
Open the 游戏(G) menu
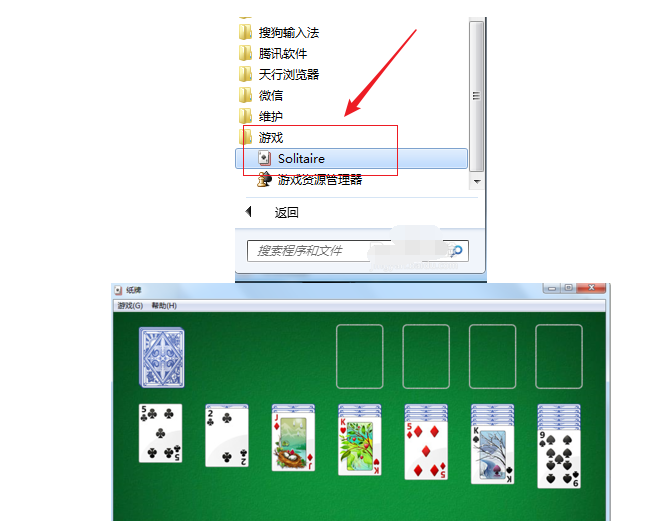point(130,306)
